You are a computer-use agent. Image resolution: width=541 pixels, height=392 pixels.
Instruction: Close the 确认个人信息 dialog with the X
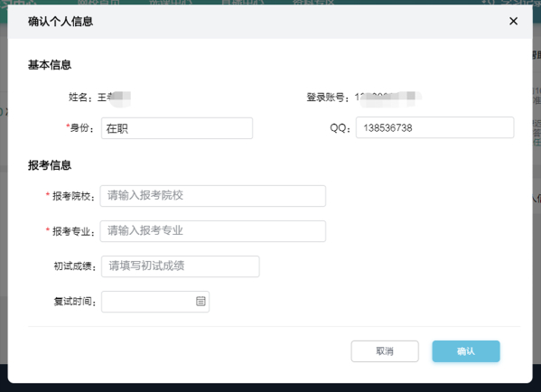click(x=513, y=22)
